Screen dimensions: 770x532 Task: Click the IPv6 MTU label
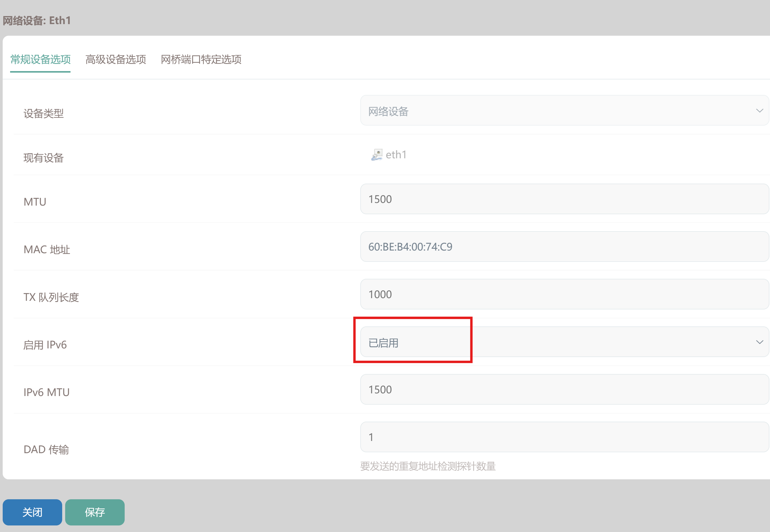[46, 392]
